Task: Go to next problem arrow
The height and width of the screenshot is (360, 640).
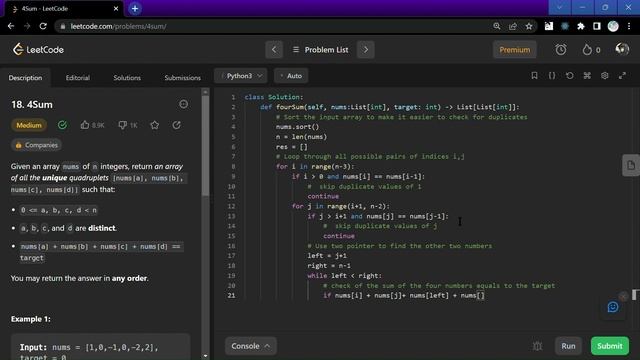Action: click(x=366, y=50)
